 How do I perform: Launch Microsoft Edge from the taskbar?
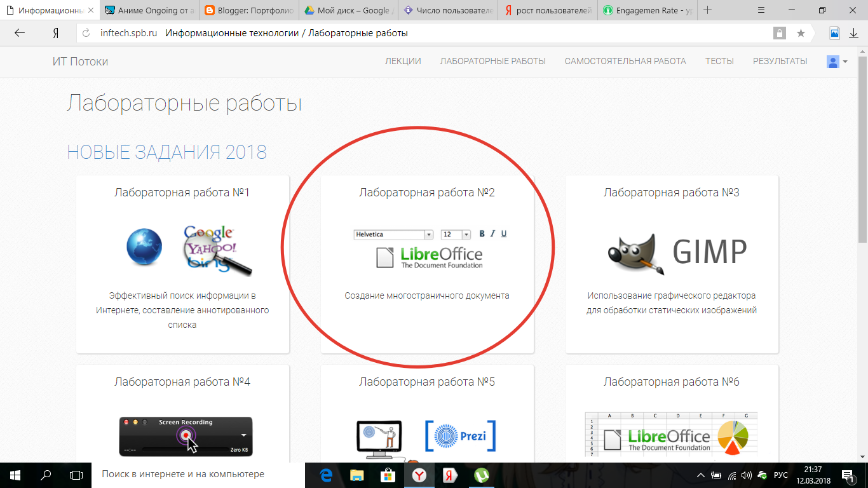327,475
